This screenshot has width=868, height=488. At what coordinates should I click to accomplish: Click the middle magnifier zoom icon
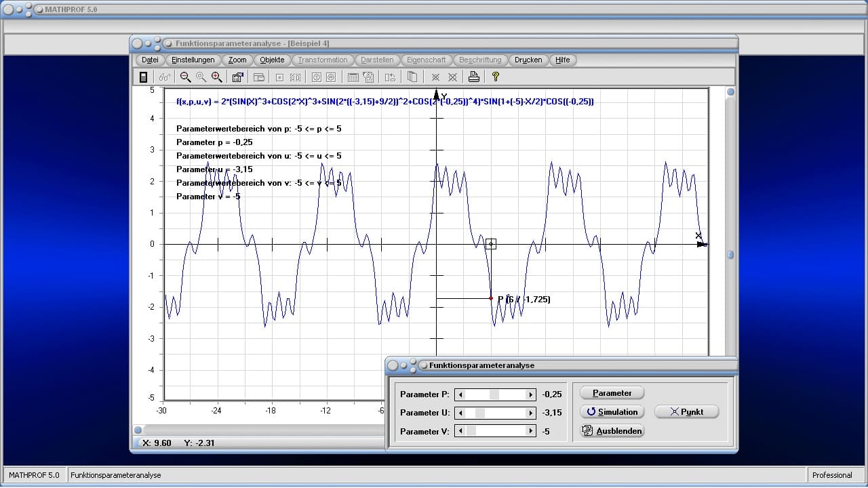(201, 77)
